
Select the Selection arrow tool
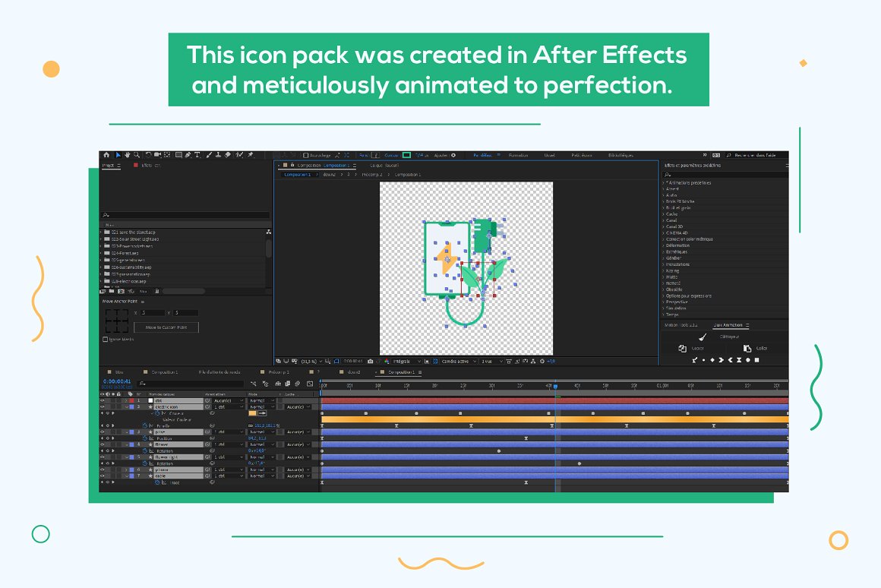118,155
